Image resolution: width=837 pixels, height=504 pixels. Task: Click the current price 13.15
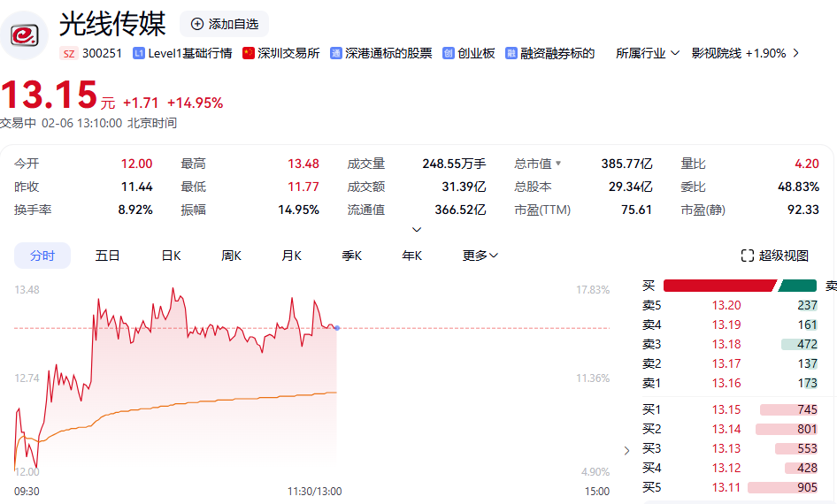50,95
